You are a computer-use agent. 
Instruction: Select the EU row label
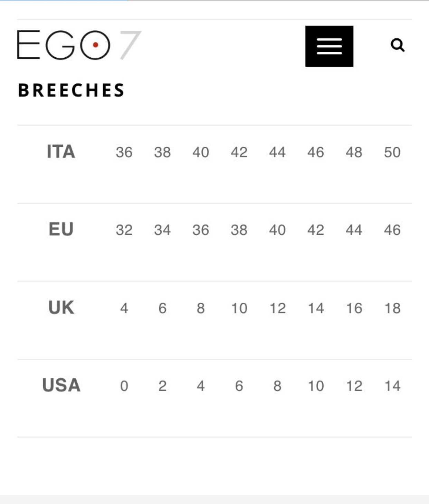pos(61,230)
